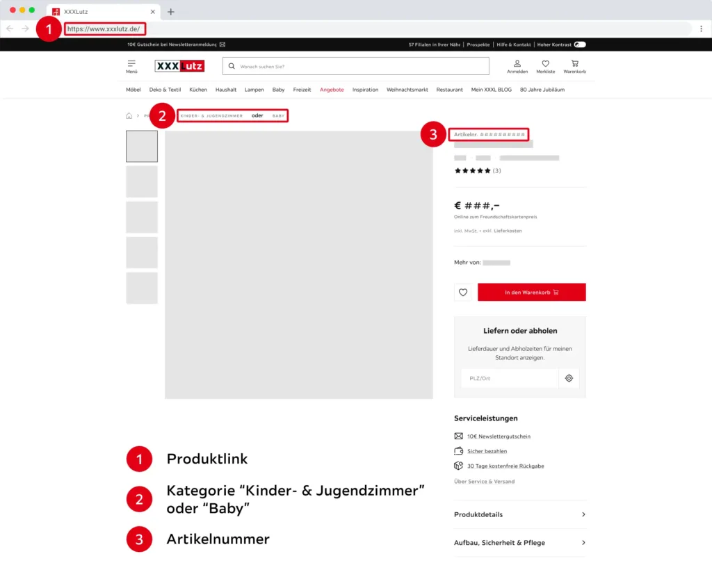Open a new browser tab
Viewport: 712px width, 588px height.
171,12
